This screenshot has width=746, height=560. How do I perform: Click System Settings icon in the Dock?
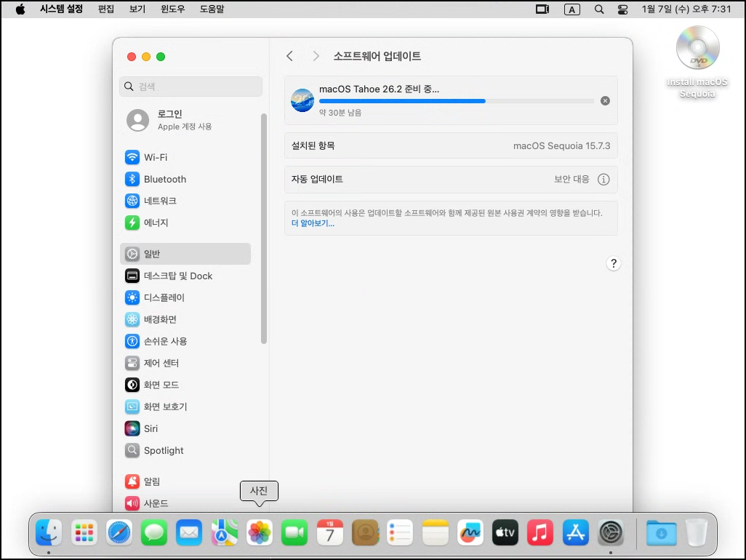611,532
